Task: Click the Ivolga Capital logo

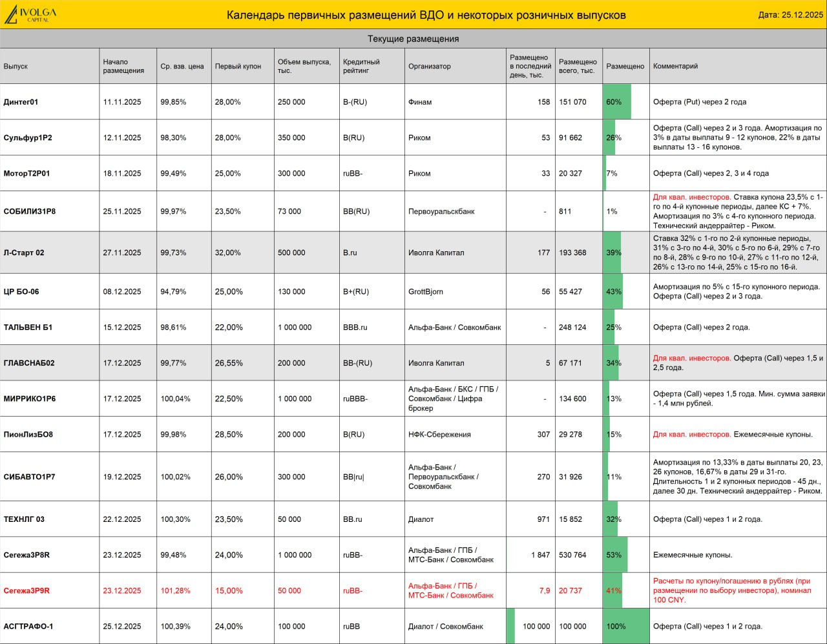Action: (x=30, y=14)
